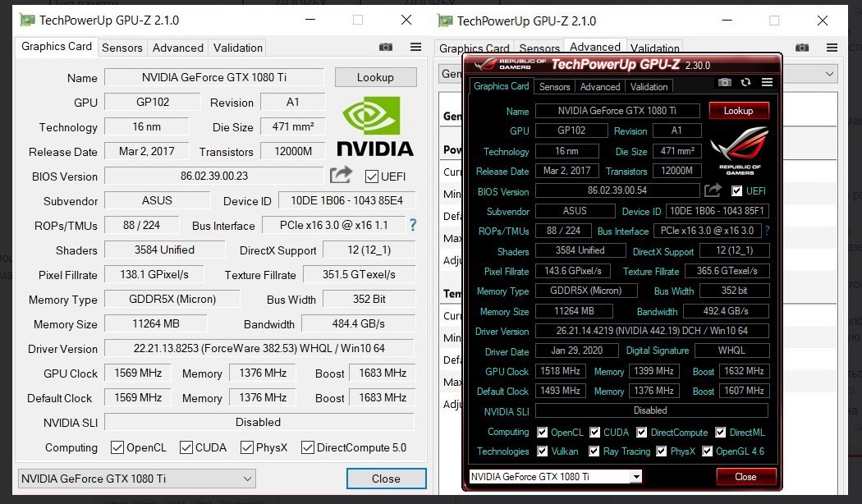This screenshot has height=504, width=862.
Task: Click camera icon in background right GPU-Z window
Action: (802, 48)
